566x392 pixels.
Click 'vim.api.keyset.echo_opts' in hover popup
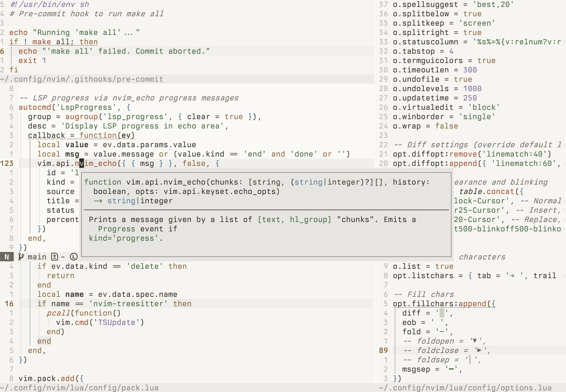220,191
